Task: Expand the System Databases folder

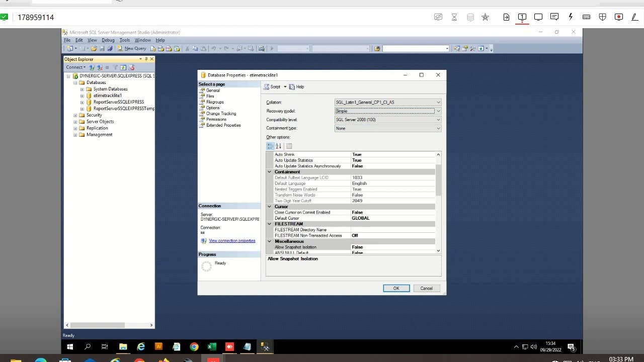Action: [82, 89]
